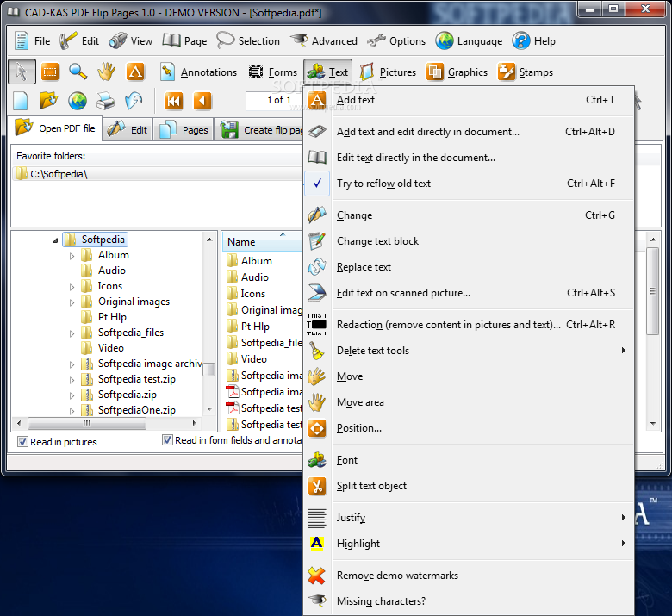Viewport: 672px width, 616px height.
Task: Print the document via printer icon
Action: click(105, 101)
